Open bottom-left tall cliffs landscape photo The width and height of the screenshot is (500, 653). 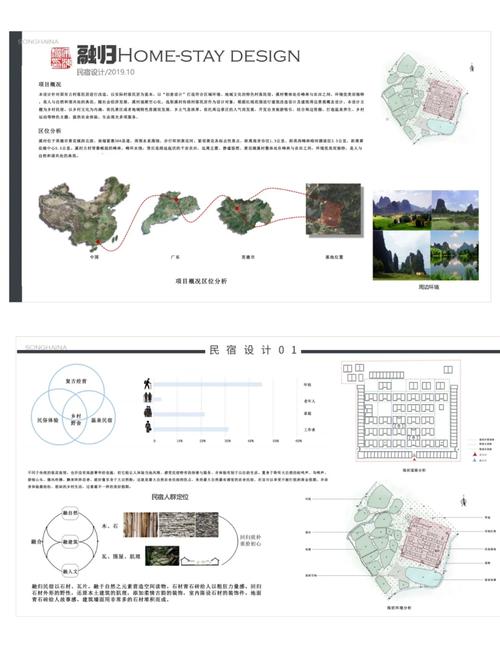coord(401,255)
